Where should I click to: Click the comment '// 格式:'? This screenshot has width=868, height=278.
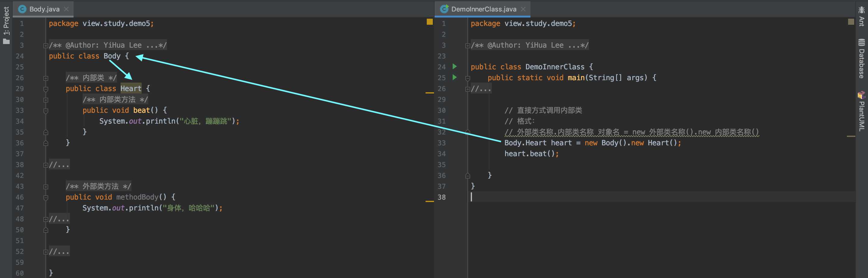click(x=520, y=121)
